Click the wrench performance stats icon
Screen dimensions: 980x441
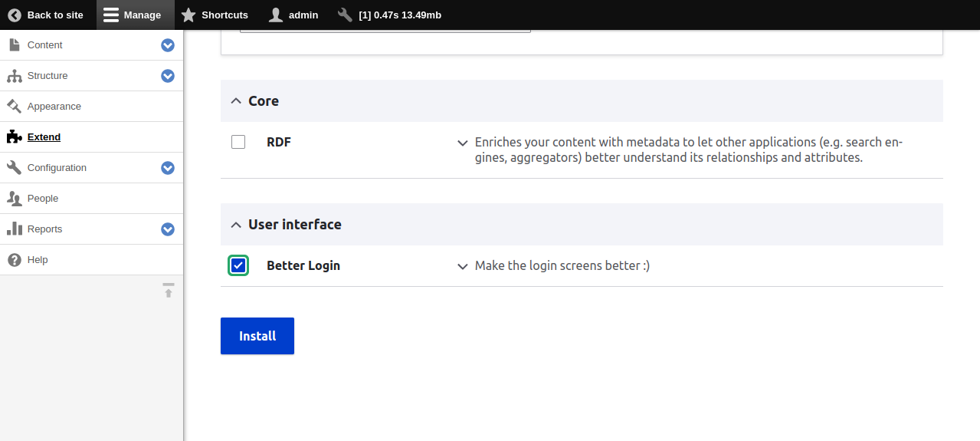(345, 15)
